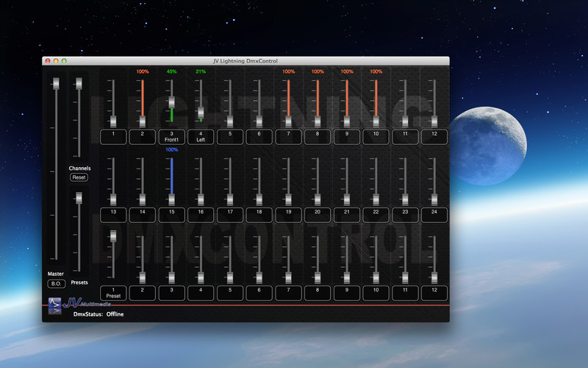Click channel 24 fader handle
The height and width of the screenshot is (368, 588).
click(434, 199)
